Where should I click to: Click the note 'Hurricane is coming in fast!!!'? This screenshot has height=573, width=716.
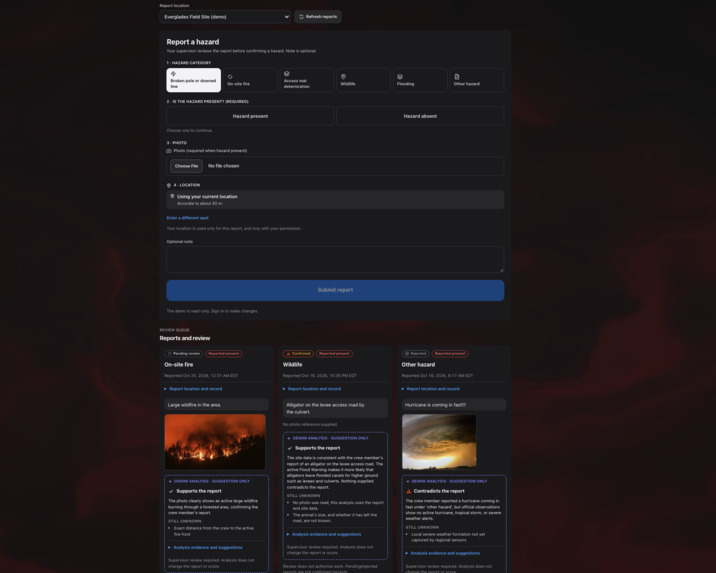pyautogui.click(x=454, y=405)
